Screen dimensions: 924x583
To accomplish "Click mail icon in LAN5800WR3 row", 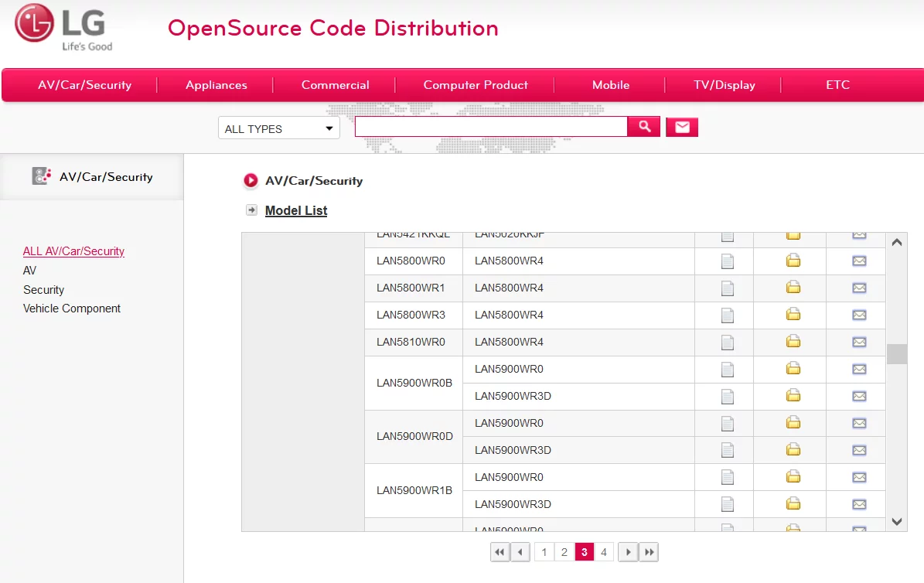I will [x=859, y=315].
